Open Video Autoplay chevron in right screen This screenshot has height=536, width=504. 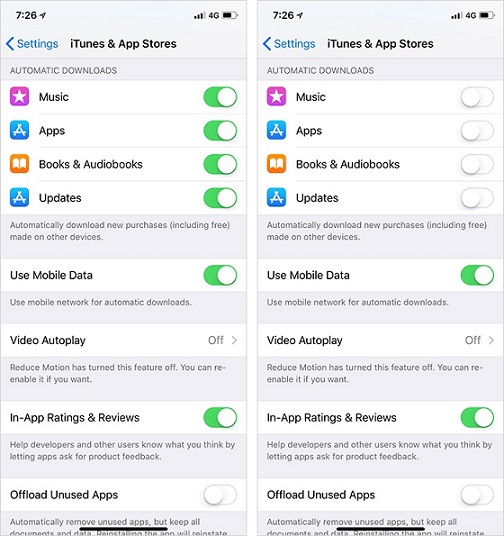click(491, 340)
